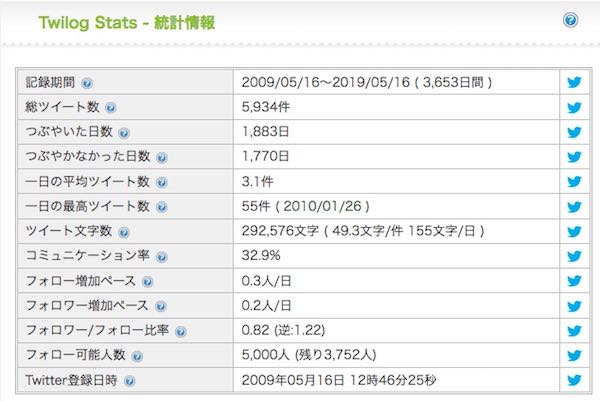Click help icon next to コミュニケーション率
This screenshot has height=401, width=600.
pyautogui.click(x=162, y=257)
